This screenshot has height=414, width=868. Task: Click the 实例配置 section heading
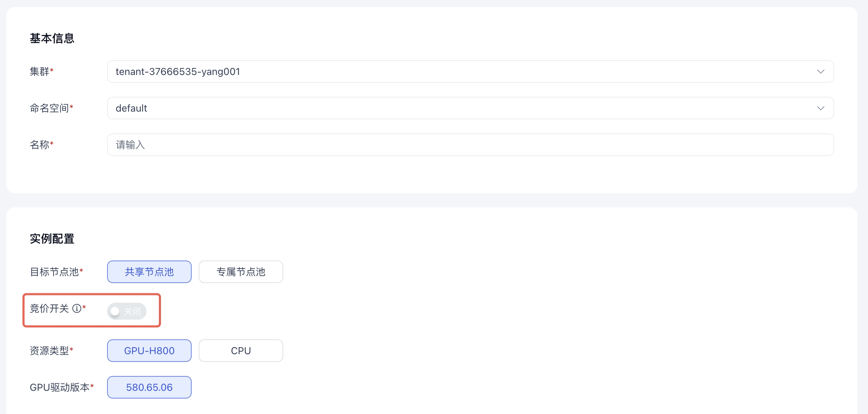(x=52, y=239)
